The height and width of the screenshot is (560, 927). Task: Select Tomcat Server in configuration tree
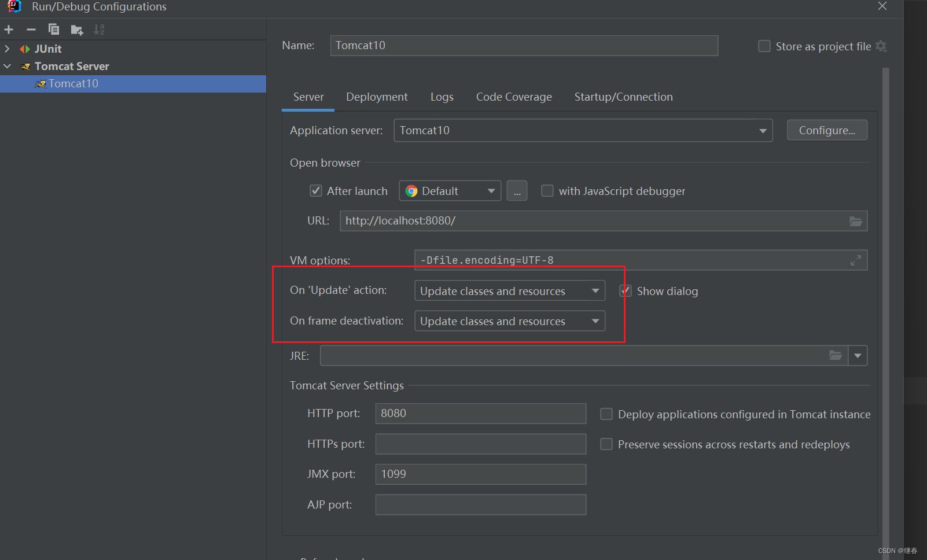72,67
